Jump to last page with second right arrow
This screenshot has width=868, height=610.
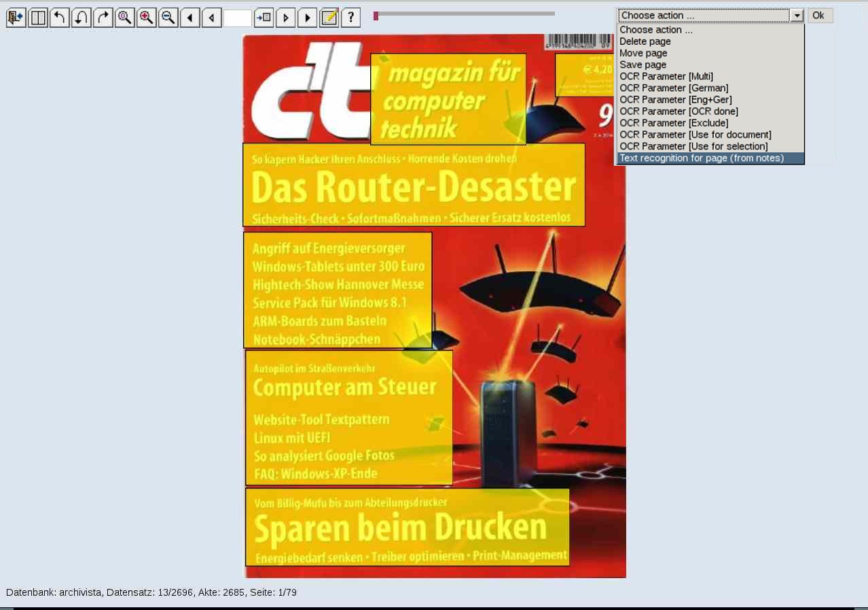pos(308,18)
